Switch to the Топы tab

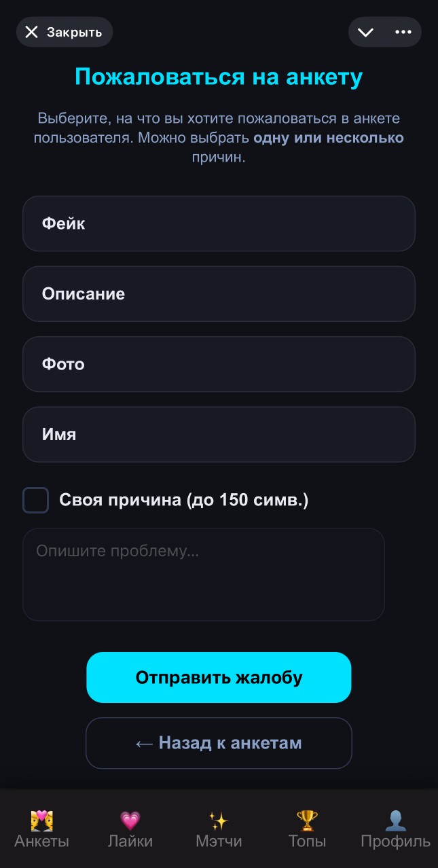(x=307, y=841)
